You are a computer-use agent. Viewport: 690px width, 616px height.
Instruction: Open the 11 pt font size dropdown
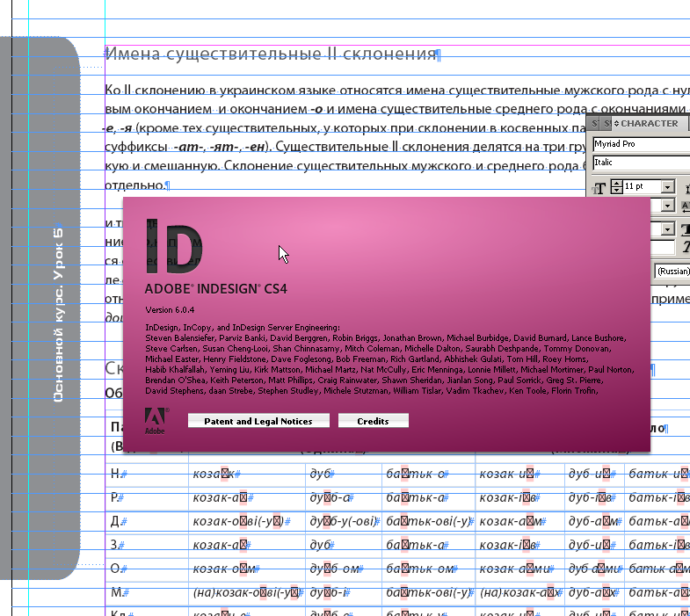667,186
